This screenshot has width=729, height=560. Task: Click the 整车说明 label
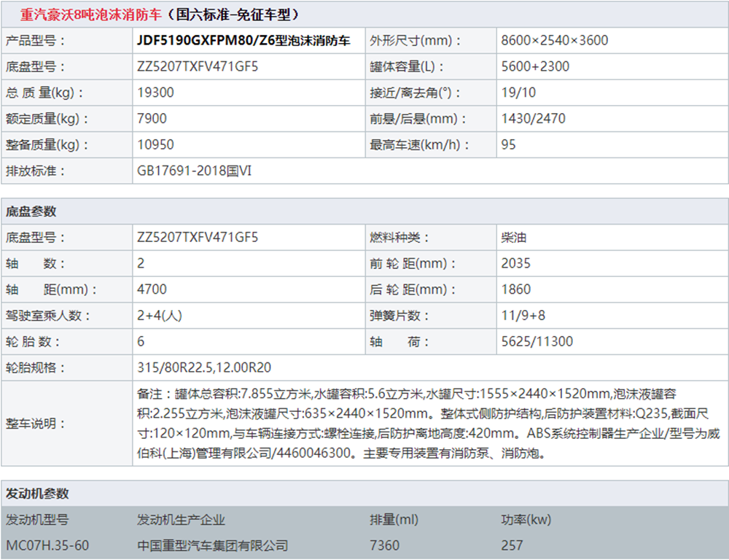click(x=35, y=424)
